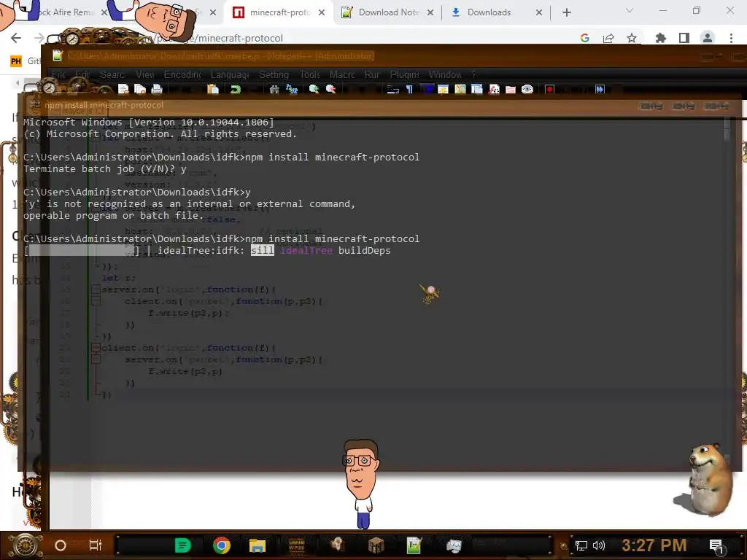Click the Share page icon in Chrome
Screen dimensions: 747x560
coord(608,38)
